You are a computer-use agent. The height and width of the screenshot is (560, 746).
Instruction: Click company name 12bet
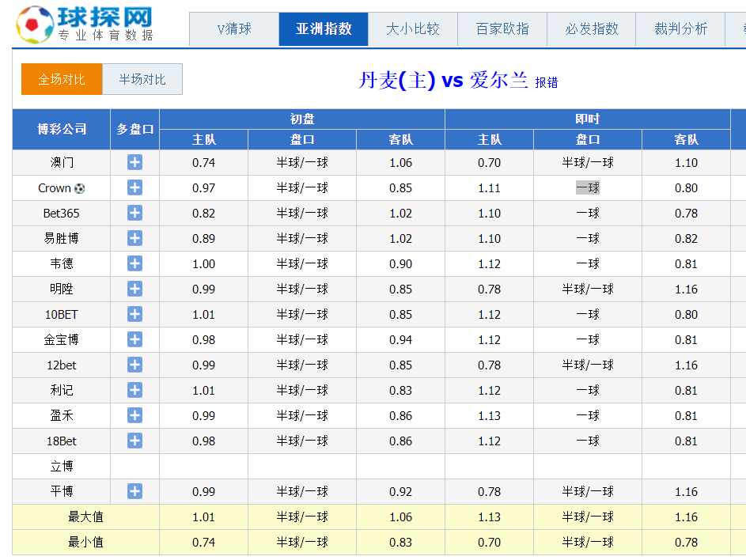click(x=62, y=365)
